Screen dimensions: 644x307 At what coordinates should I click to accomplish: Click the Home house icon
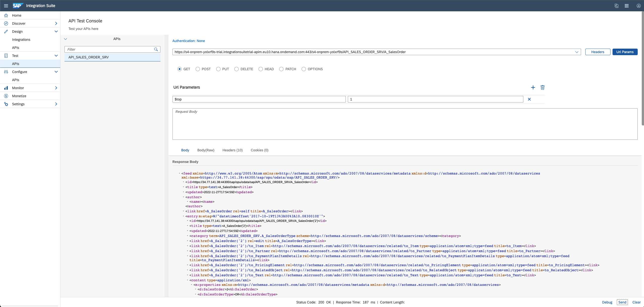[x=6, y=15]
